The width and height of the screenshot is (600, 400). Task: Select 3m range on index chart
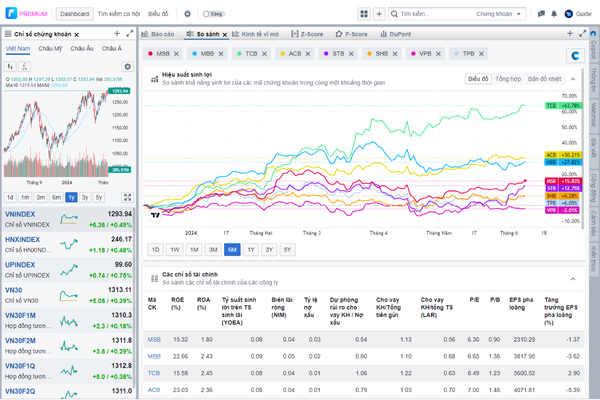coord(41,198)
